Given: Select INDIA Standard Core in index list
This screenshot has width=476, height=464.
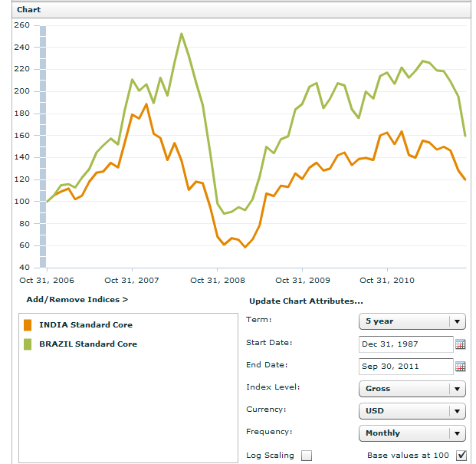Looking at the screenshot, I should tap(86, 325).
